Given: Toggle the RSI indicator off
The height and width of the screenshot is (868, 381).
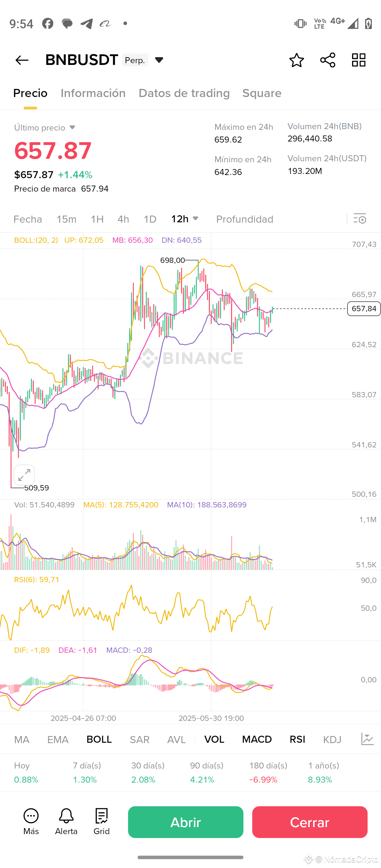Looking at the screenshot, I should coord(297,740).
